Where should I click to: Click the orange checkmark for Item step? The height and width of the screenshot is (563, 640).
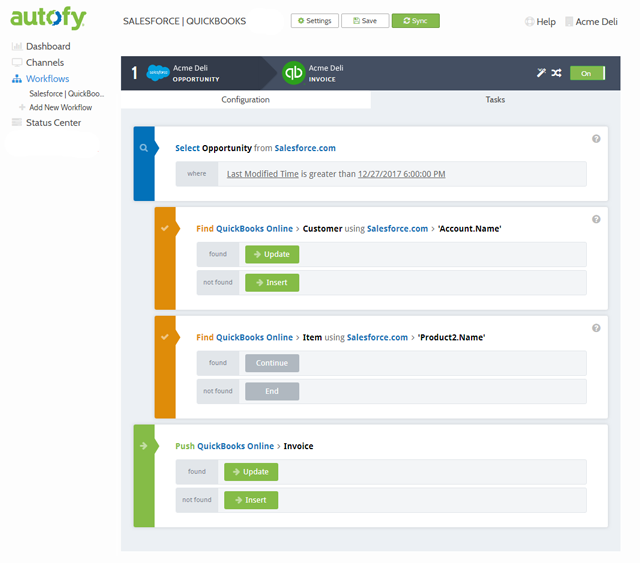point(165,337)
